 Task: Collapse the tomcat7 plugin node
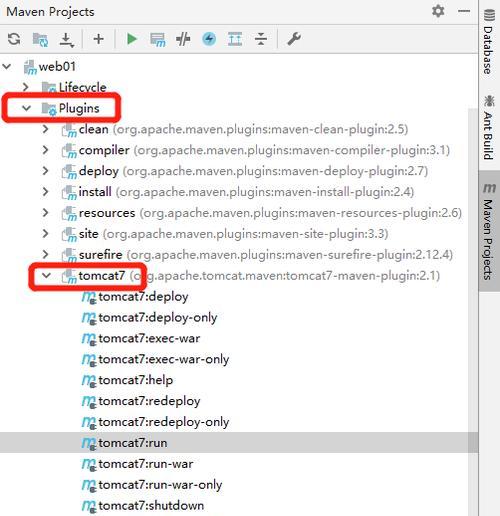pos(46,276)
